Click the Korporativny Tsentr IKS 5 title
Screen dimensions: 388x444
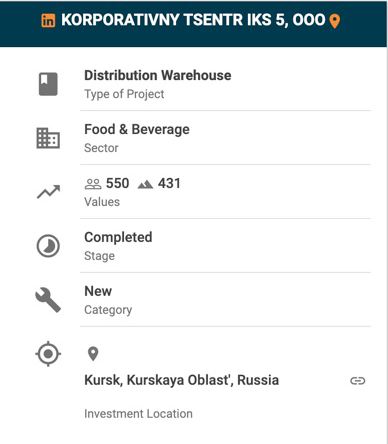193,20
